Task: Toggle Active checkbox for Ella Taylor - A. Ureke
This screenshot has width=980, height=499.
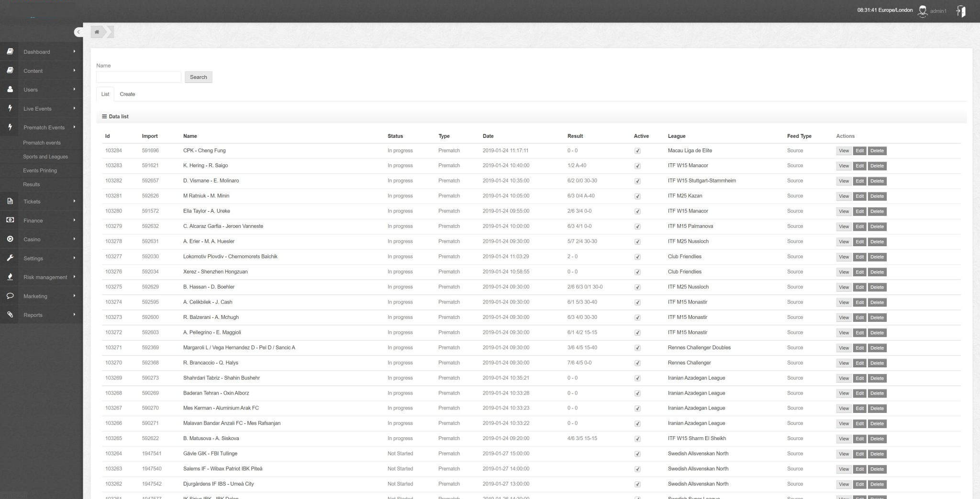Action: point(637,212)
